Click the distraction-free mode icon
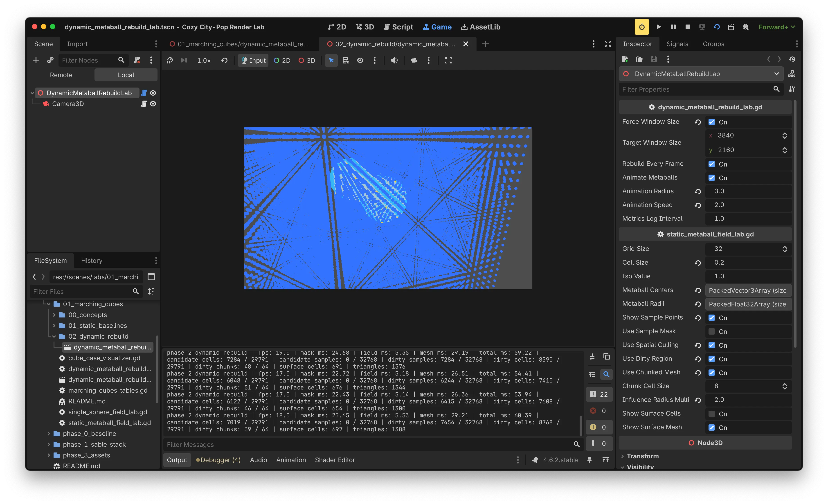 click(608, 44)
